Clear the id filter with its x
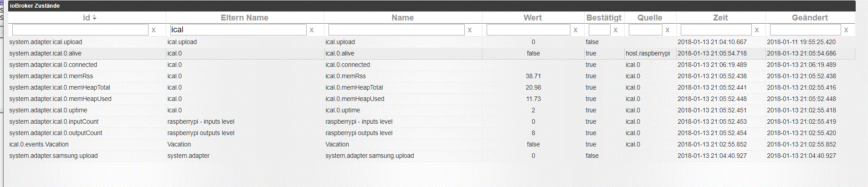 point(154,30)
